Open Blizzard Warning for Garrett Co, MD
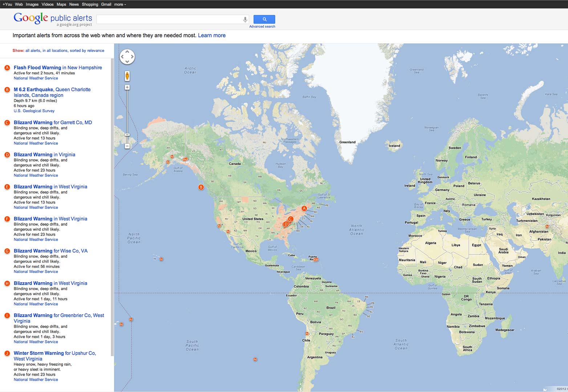Image resolution: width=568 pixels, height=392 pixels. pos(53,122)
